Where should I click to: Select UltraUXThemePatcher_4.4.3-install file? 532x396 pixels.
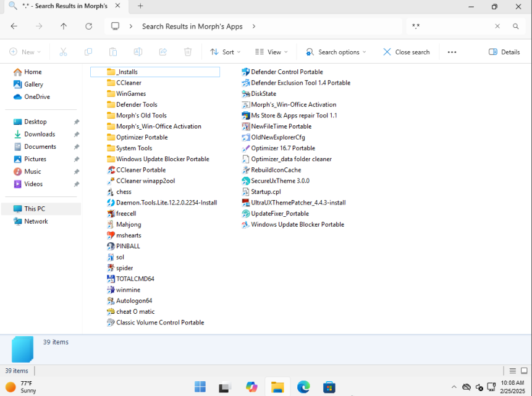[x=294, y=203]
